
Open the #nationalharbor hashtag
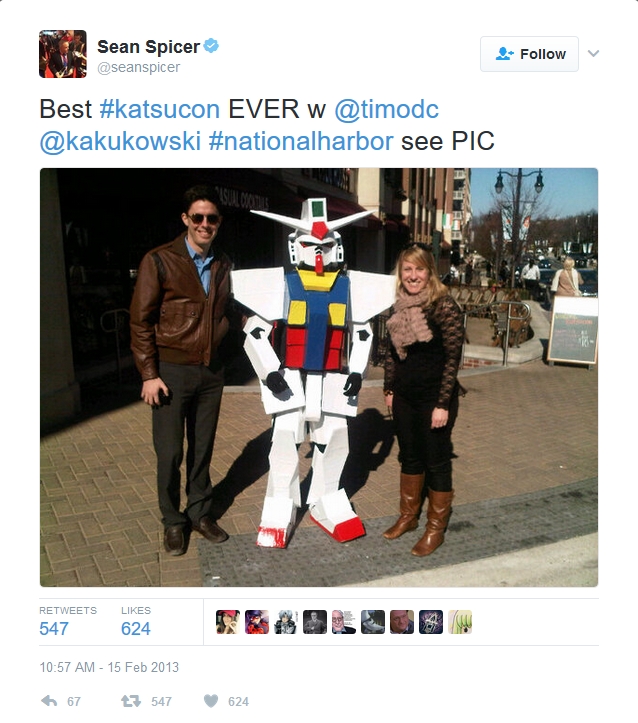301,141
